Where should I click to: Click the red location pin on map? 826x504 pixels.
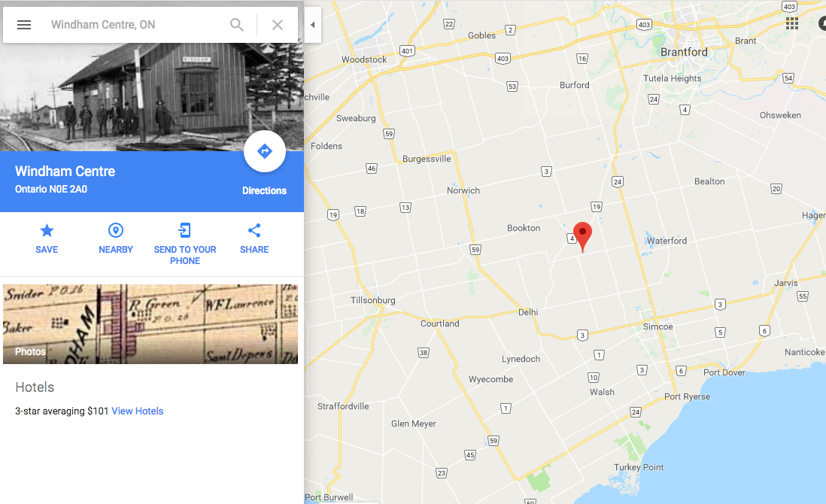(582, 236)
